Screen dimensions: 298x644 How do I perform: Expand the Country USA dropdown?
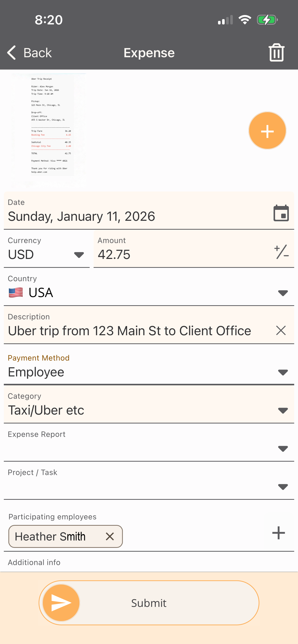[149, 292]
